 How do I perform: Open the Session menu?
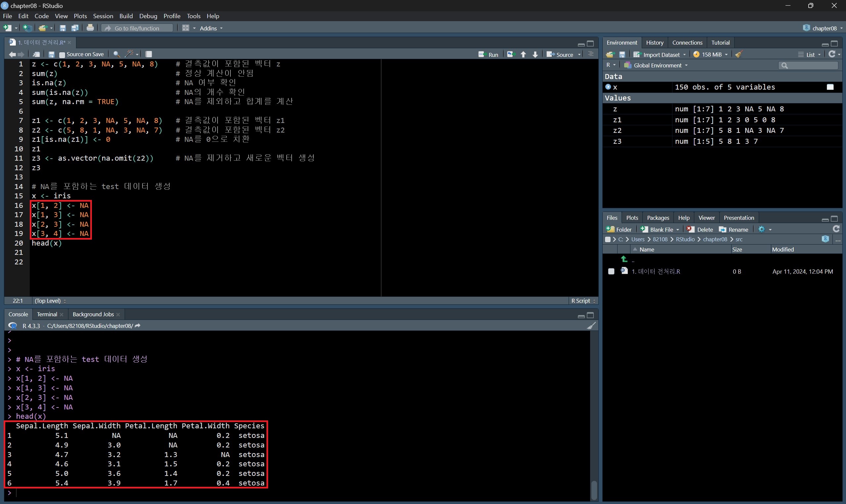coord(103,16)
